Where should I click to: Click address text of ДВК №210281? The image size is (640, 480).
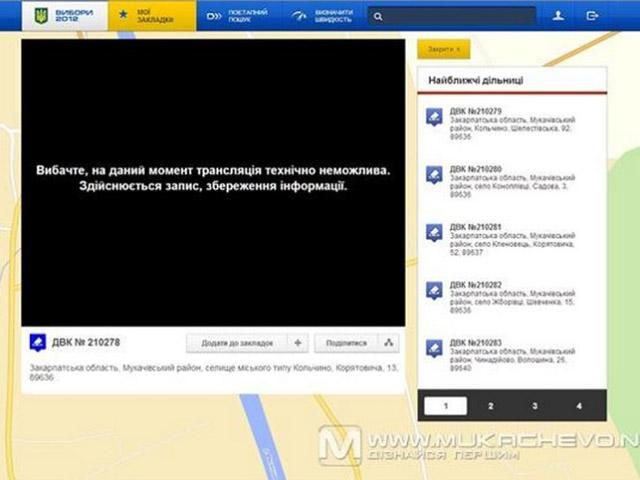[512, 244]
